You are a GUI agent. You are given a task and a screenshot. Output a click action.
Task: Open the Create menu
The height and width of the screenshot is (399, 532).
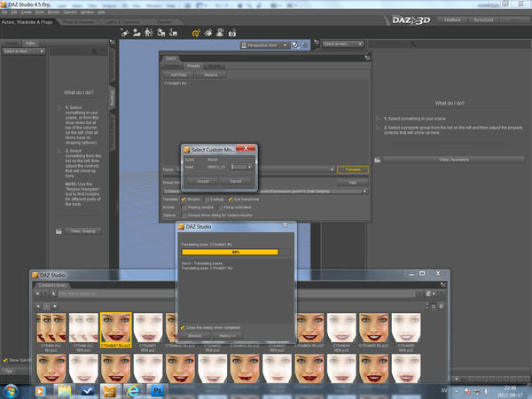click(26, 12)
